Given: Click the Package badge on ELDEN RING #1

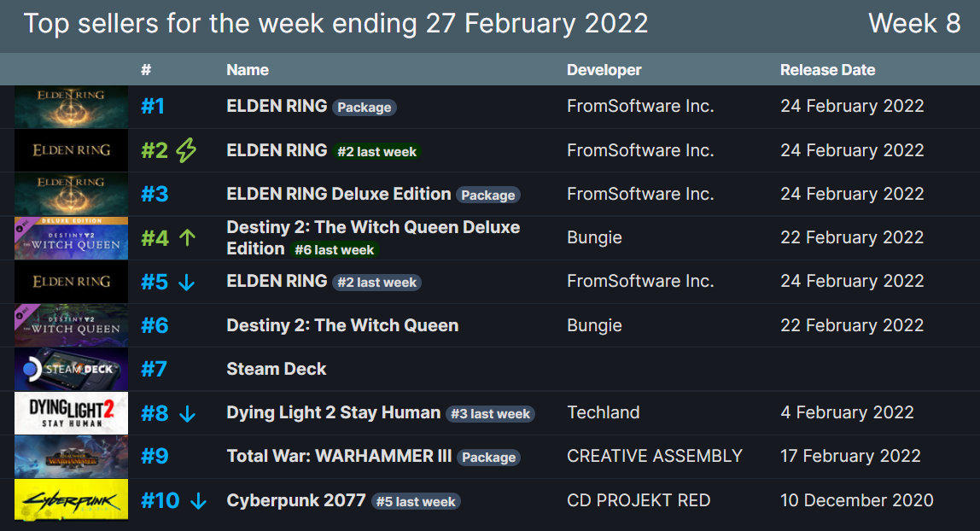Looking at the screenshot, I should point(365,108).
